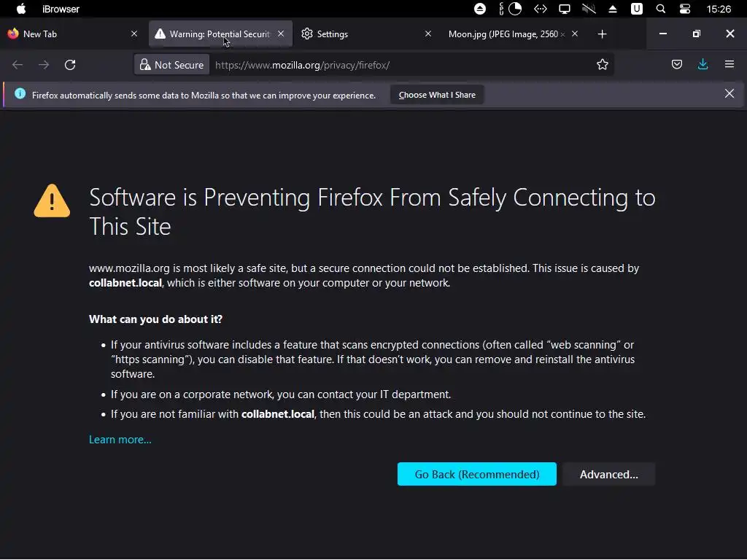The width and height of the screenshot is (747, 560).
Task: Open the Learn more… link
Action: pos(120,440)
